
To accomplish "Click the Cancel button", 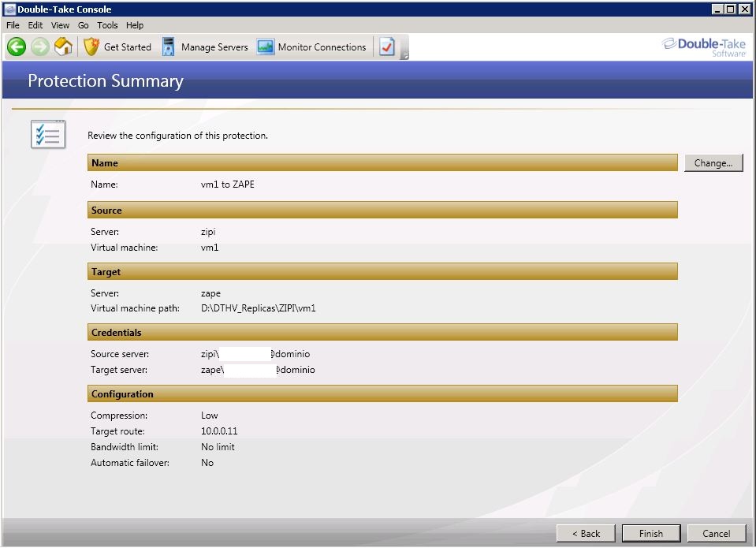I will click(716, 534).
